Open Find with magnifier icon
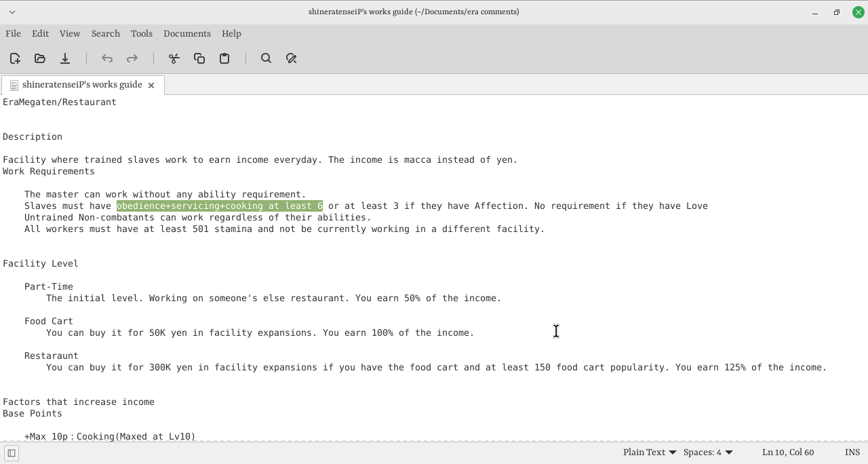Viewport: 868px width, 464px height. tap(267, 58)
